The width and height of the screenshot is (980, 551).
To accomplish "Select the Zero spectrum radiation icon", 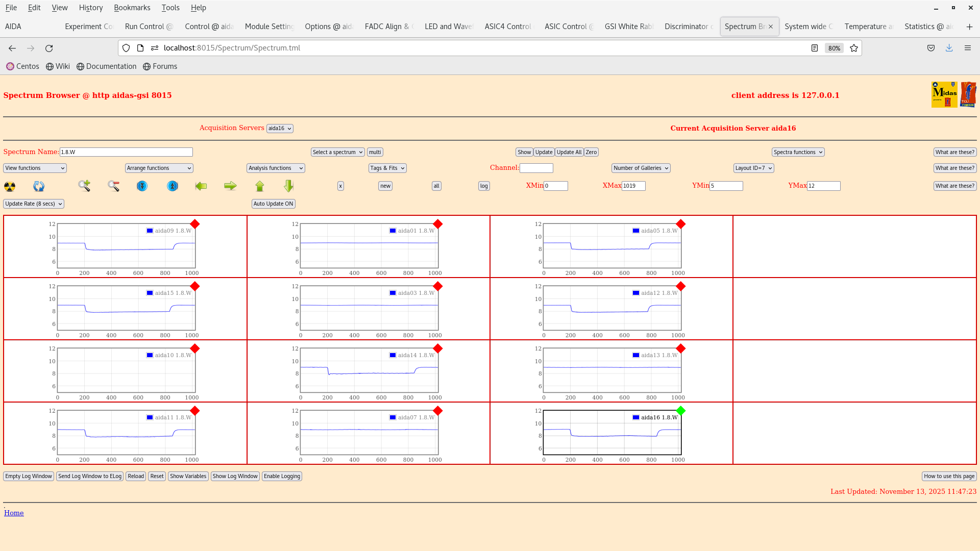I will [9, 186].
